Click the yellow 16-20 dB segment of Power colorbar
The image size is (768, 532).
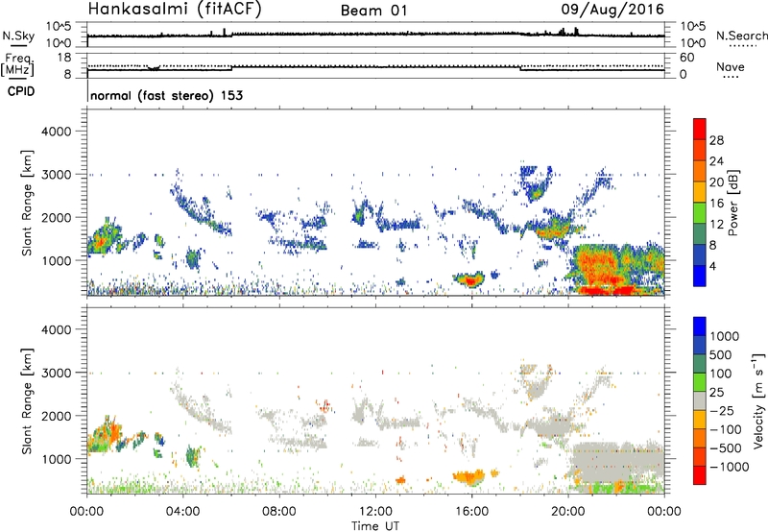click(700, 192)
